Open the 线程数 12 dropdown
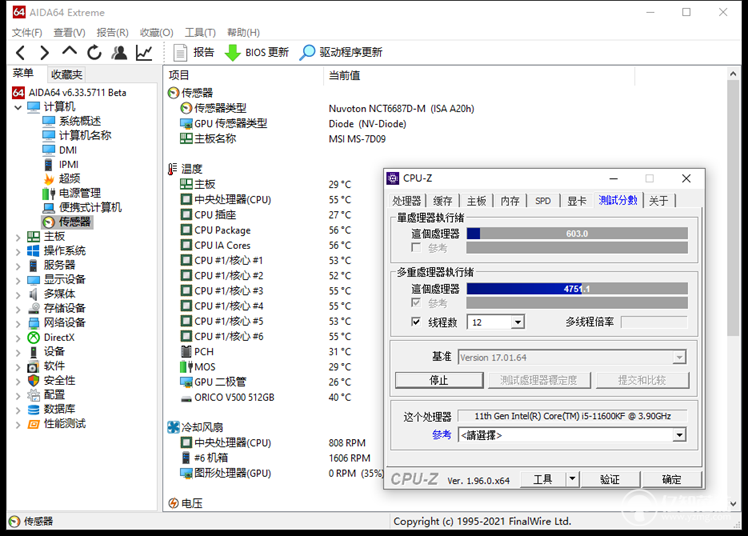Viewport: 748px width, 536px height. click(x=518, y=322)
